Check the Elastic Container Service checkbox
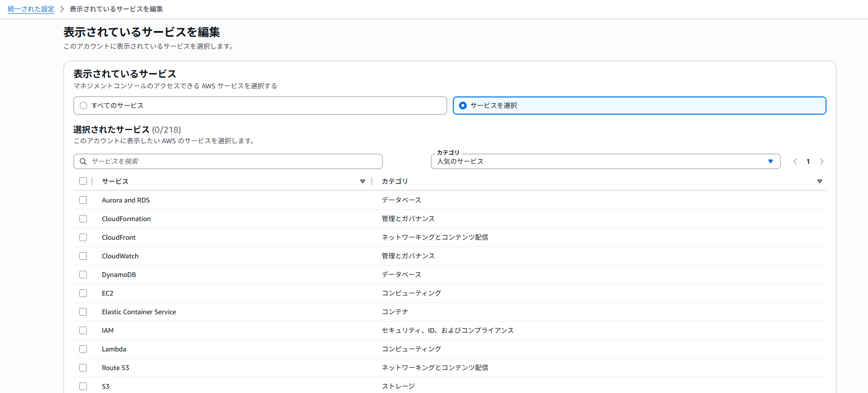Screen dimensions: 868x393 83,312
